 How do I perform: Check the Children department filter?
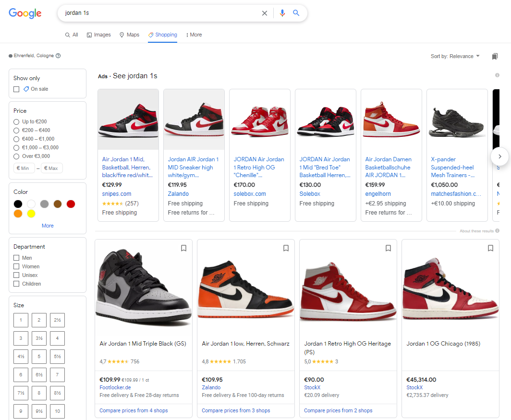point(16,284)
